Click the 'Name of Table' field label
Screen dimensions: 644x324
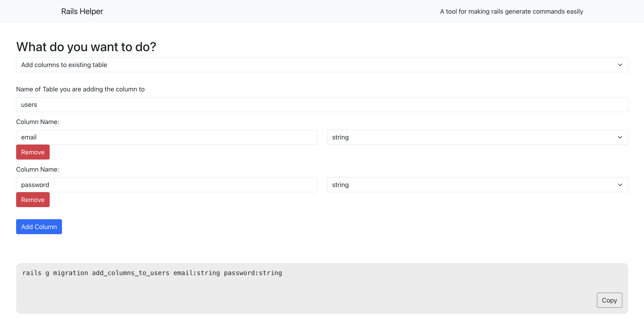(80, 89)
